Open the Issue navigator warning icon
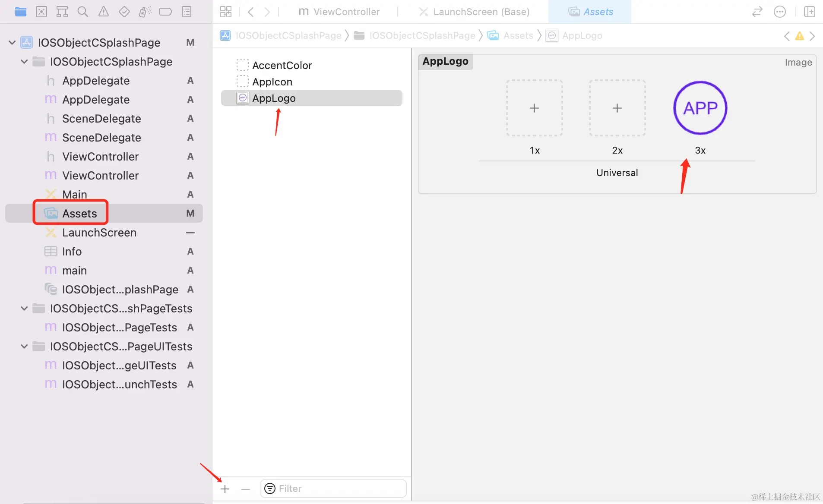823x504 pixels. [104, 12]
